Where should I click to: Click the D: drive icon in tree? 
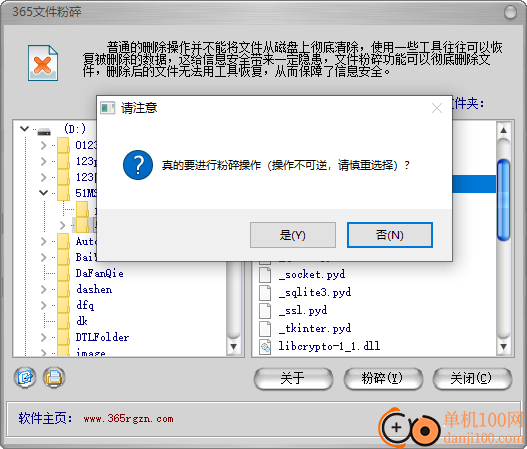(x=44, y=131)
